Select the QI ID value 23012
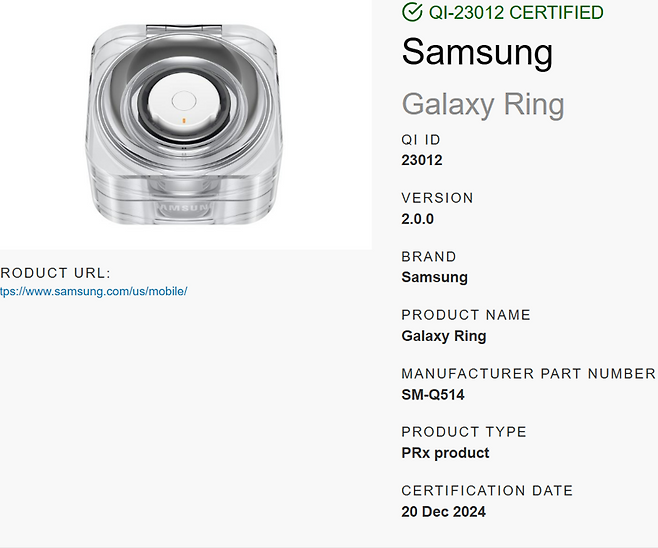This screenshot has height=548, width=658. (422, 160)
